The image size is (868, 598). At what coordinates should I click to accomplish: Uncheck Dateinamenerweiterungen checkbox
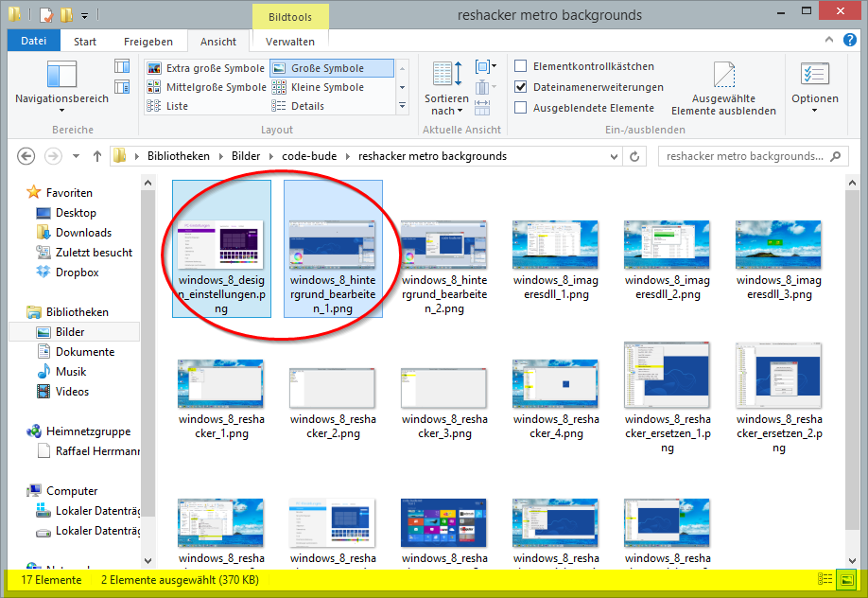click(x=520, y=87)
